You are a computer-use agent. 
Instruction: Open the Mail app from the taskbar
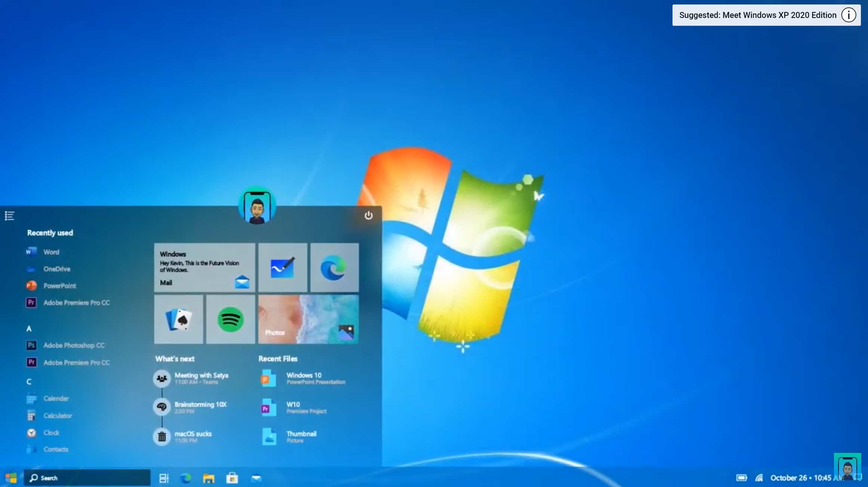pos(256,478)
